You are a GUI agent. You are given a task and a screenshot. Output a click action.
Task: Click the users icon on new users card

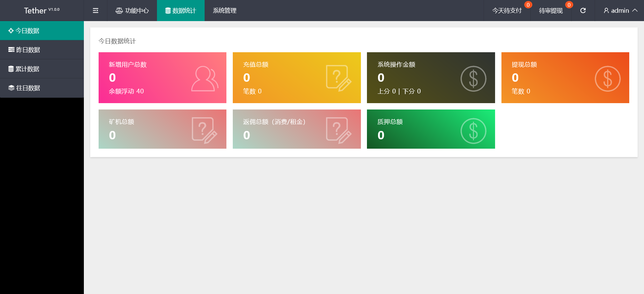pyautogui.click(x=205, y=79)
